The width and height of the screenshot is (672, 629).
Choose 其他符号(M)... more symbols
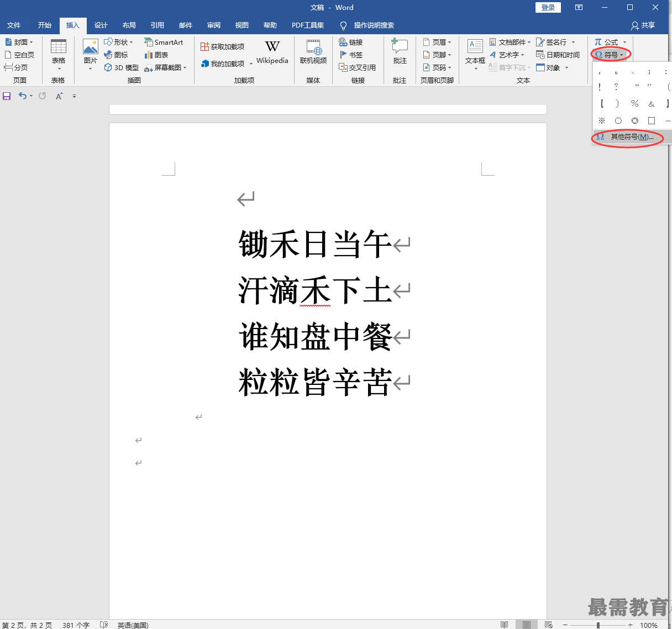point(632,137)
